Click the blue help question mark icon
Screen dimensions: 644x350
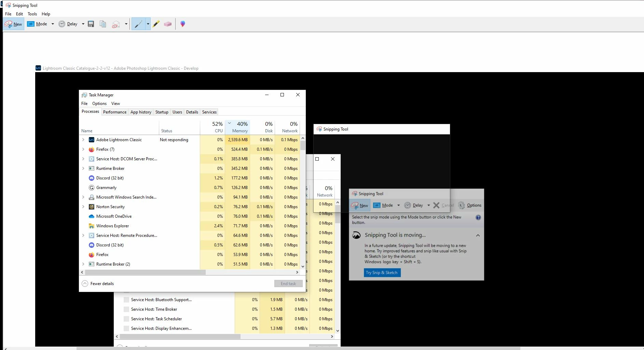[478, 217]
